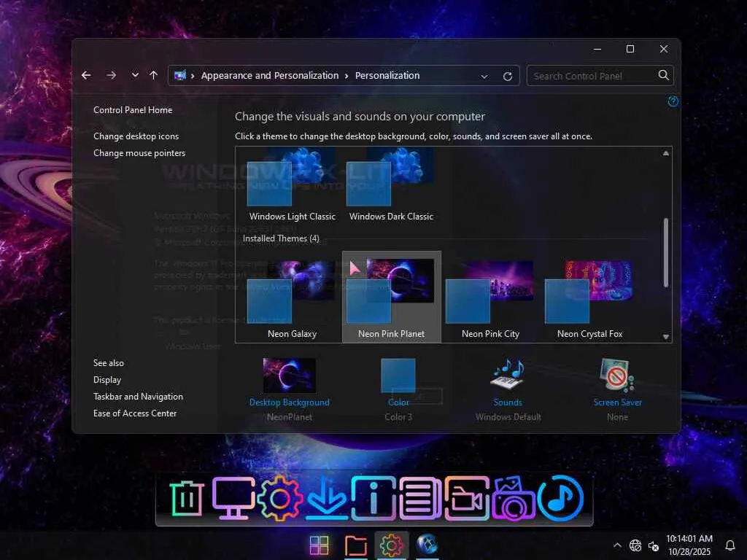The height and width of the screenshot is (560, 747).
Task: Click the theme list scrollbar thumb
Action: [x=665, y=252]
